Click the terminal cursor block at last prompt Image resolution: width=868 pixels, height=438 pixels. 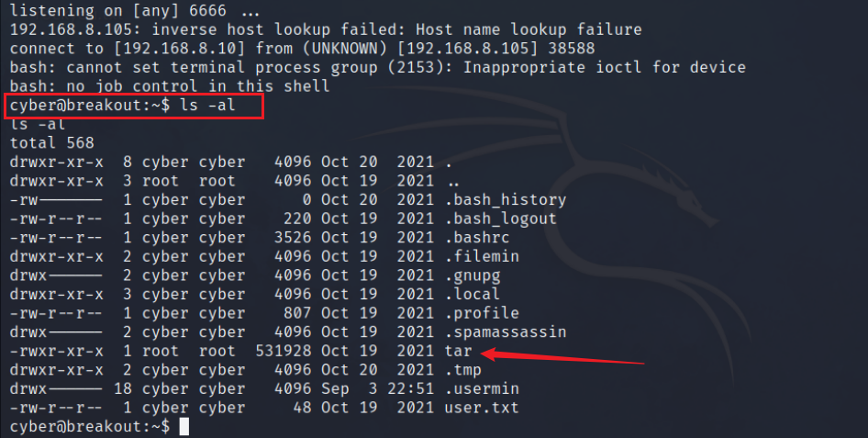pyautogui.click(x=184, y=427)
